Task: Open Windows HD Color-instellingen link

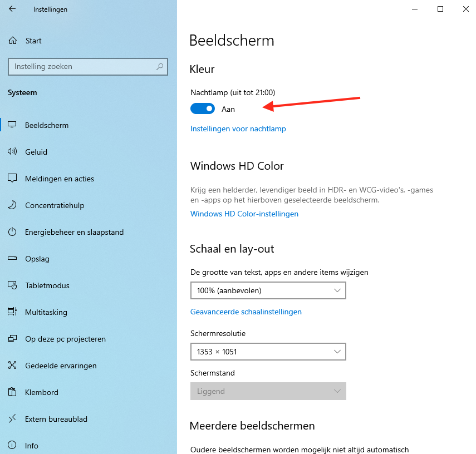Action: 244,214
